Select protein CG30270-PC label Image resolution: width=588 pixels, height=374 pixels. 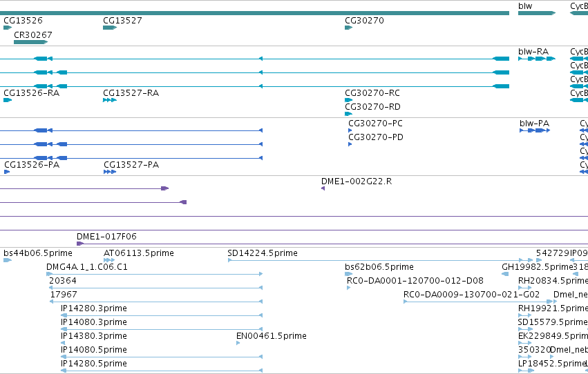pyautogui.click(x=375, y=124)
